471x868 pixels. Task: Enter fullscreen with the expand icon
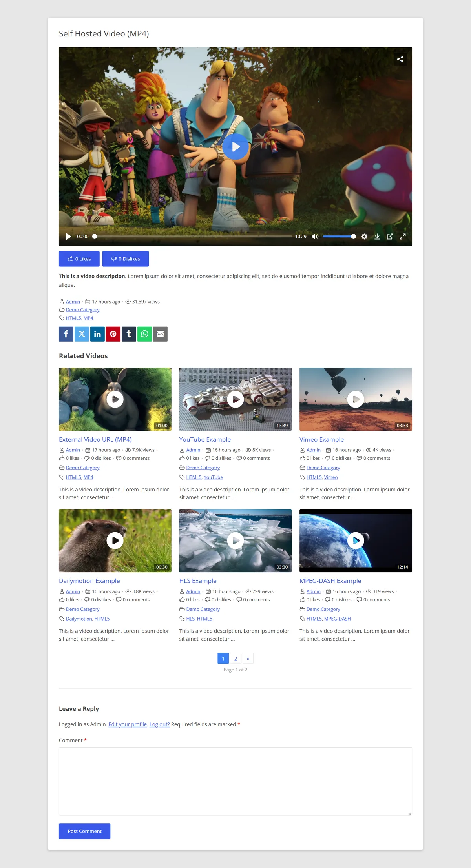[x=403, y=237]
